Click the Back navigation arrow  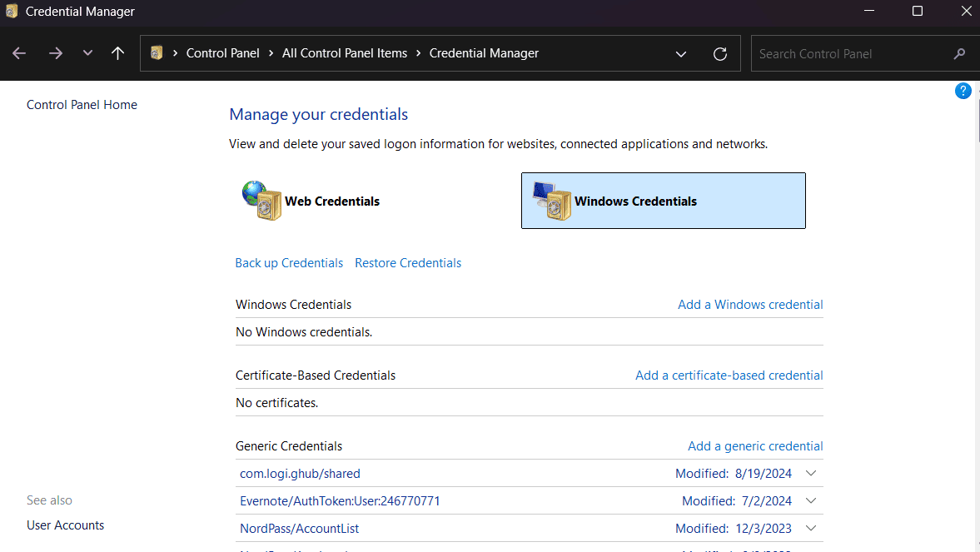tap(19, 53)
